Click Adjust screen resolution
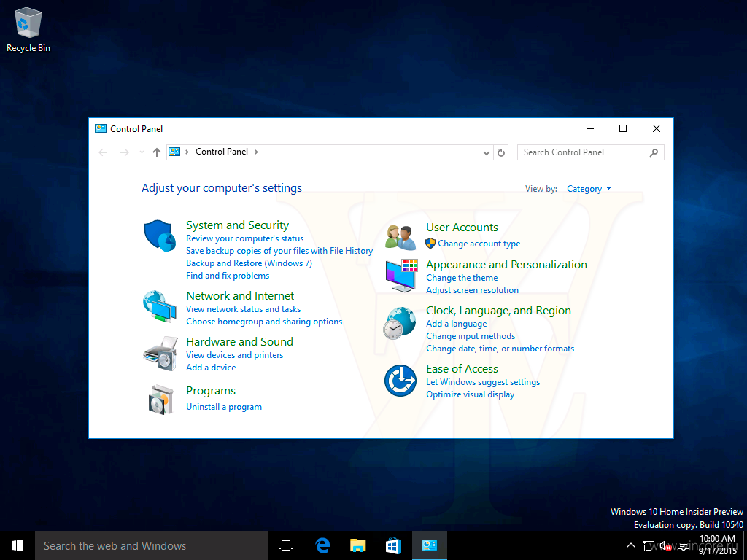The height and width of the screenshot is (560, 747). (472, 290)
